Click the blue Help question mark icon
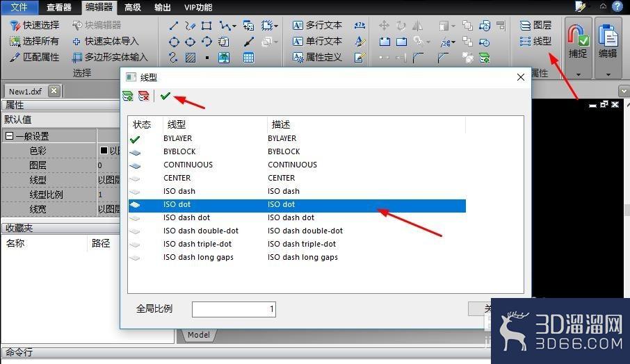This screenshot has height=364, width=630. pyautogui.click(x=617, y=6)
